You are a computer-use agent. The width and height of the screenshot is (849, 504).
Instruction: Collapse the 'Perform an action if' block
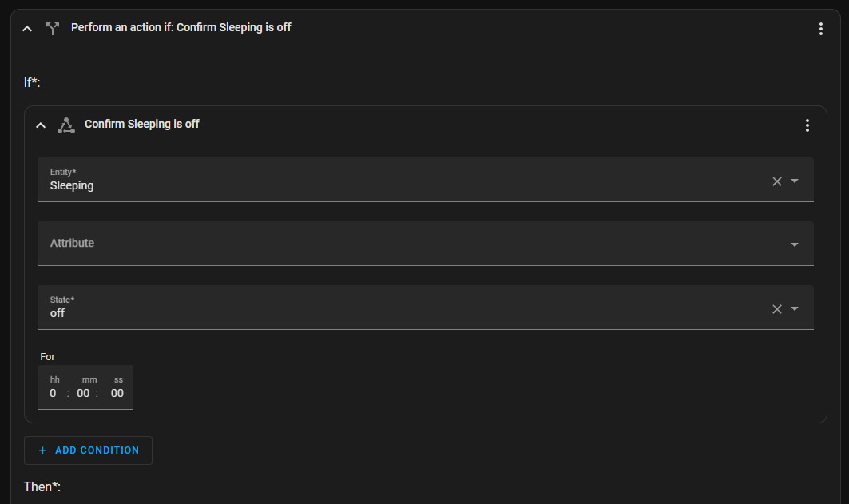click(27, 28)
